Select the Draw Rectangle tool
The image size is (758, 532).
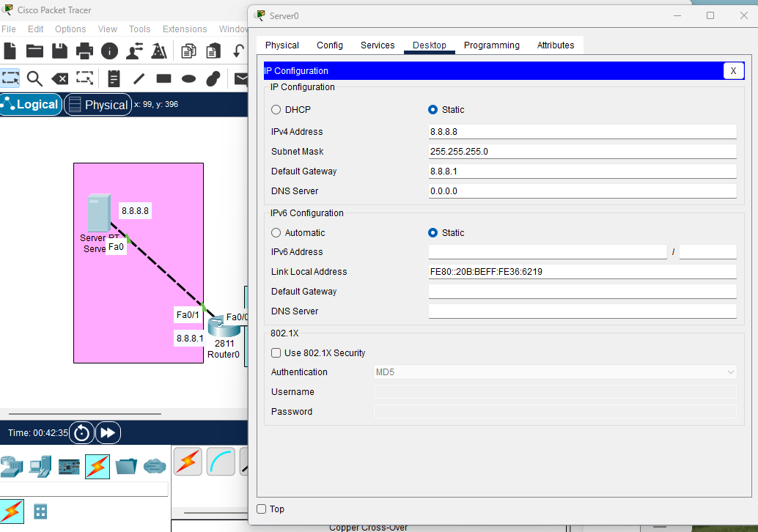[164, 78]
